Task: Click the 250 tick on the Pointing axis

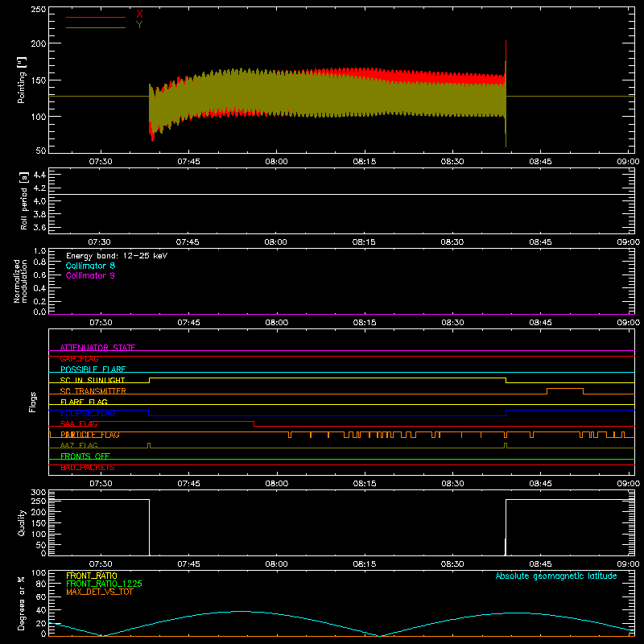Action: [x=39, y=10]
